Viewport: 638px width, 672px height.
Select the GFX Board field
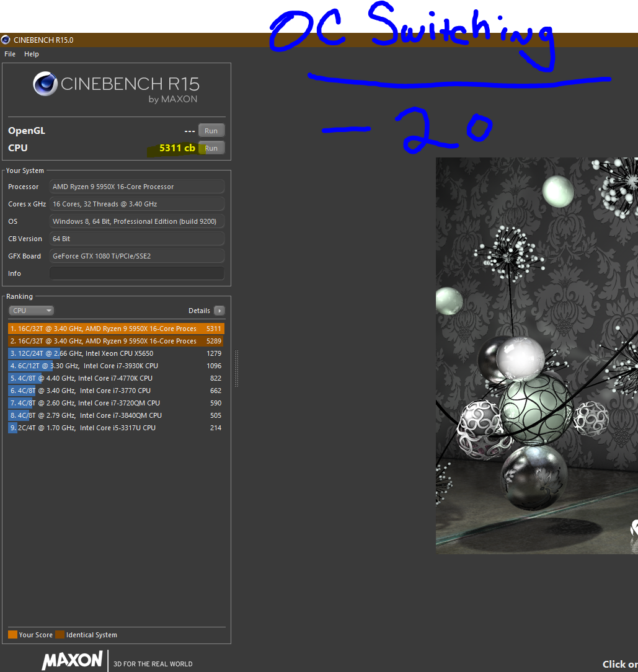pos(137,256)
